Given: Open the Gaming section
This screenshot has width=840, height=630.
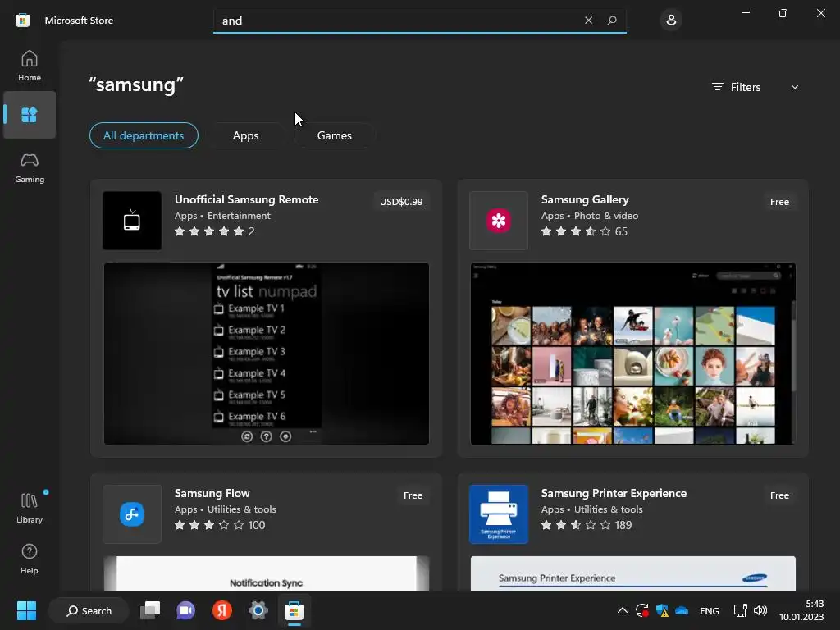Looking at the screenshot, I should [x=30, y=167].
